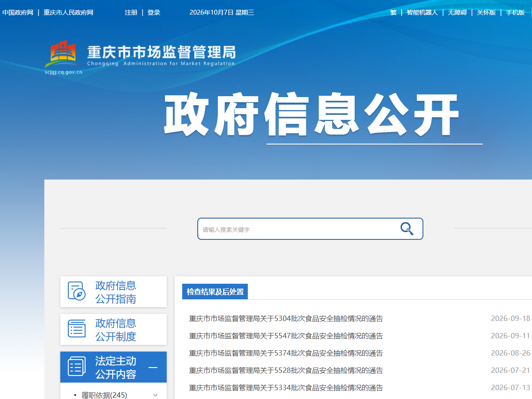Viewport: 532px width, 399px height.
Task: Click the 重庆市市场监督管理局 title text
Action: (161, 52)
